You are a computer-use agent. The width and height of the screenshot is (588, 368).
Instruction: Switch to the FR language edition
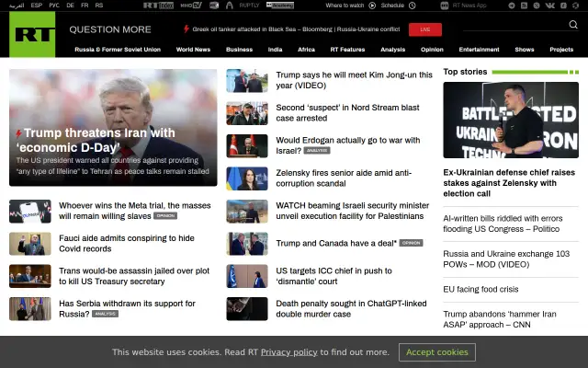click(x=85, y=6)
